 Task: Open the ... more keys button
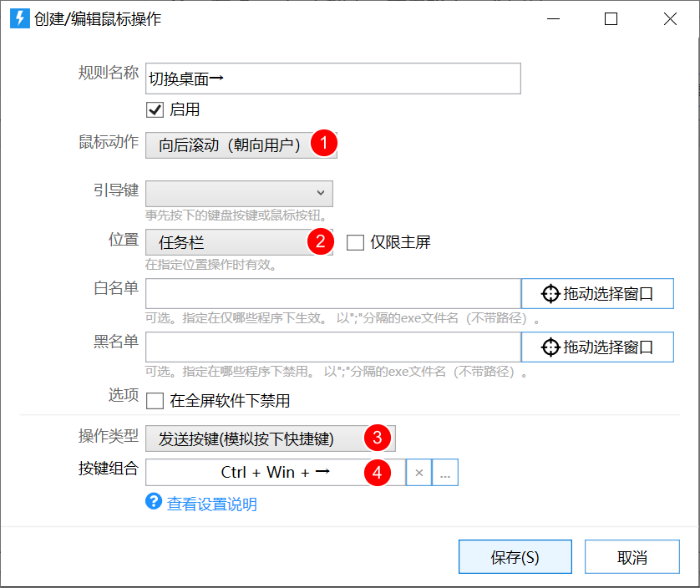pyautogui.click(x=445, y=473)
